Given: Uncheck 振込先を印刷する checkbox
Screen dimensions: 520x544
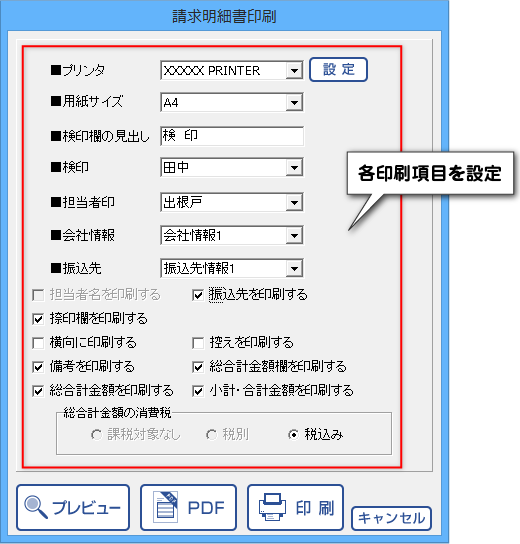Looking at the screenshot, I should coord(198,296).
